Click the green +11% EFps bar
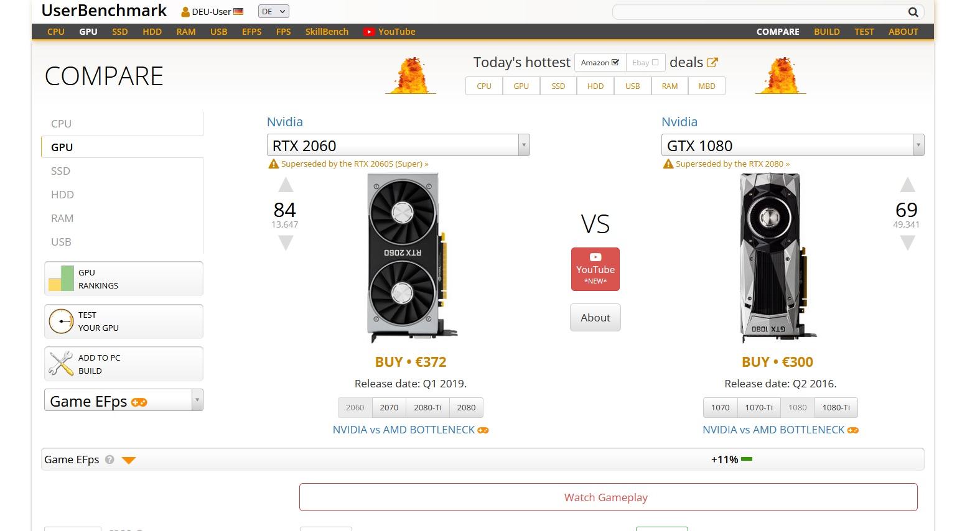The width and height of the screenshot is (980, 531). pos(747,459)
